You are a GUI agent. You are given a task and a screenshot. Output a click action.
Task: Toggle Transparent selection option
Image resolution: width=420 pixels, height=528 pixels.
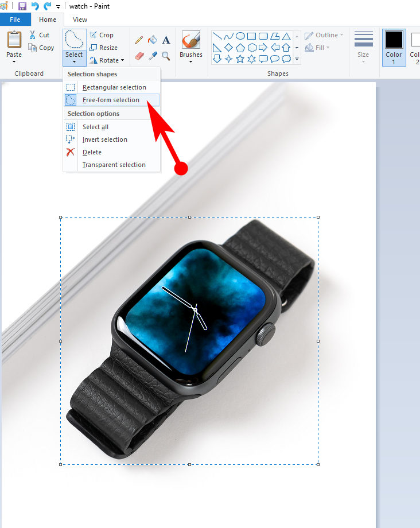pos(114,165)
